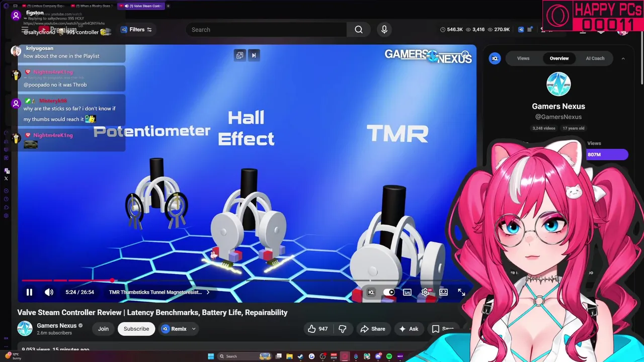Open the Views tab in the side panel
The image size is (644, 362).
pyautogui.click(x=523, y=58)
